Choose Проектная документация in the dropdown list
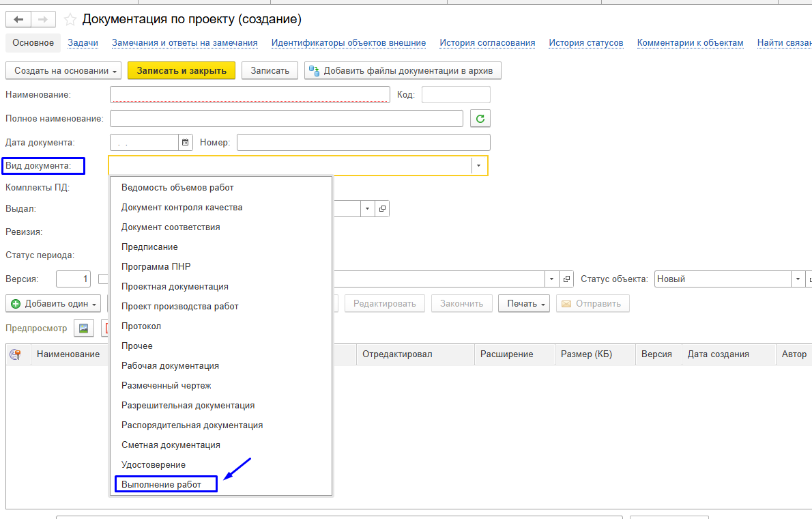The image size is (812, 519). (x=175, y=286)
